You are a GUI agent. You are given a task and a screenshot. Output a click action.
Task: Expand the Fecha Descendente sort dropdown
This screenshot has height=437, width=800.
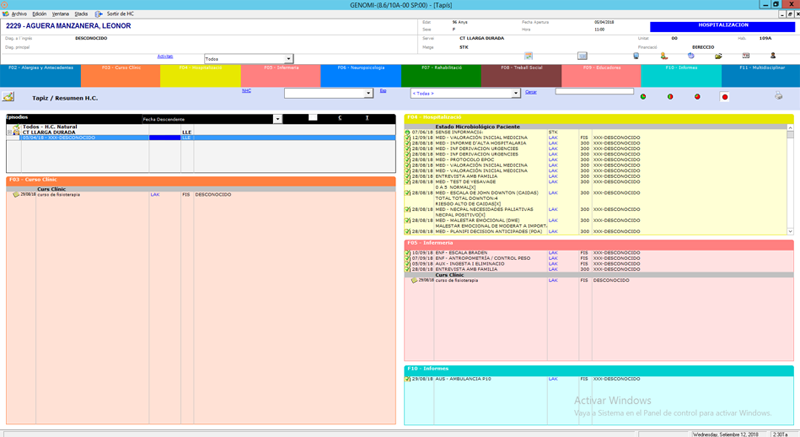[277, 119]
